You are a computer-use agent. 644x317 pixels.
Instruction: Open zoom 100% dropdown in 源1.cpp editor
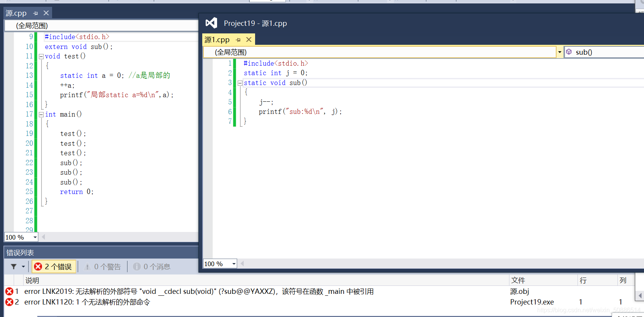pyautogui.click(x=234, y=264)
